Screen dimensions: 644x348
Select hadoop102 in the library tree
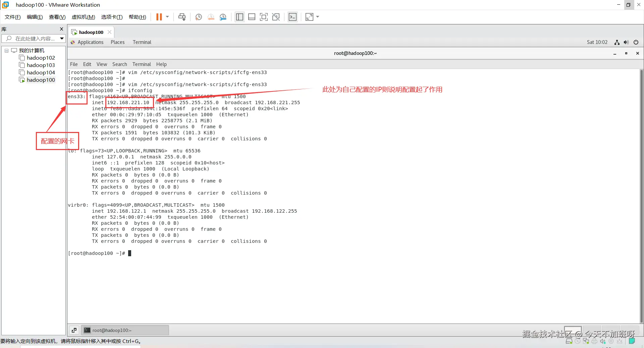pyautogui.click(x=41, y=58)
